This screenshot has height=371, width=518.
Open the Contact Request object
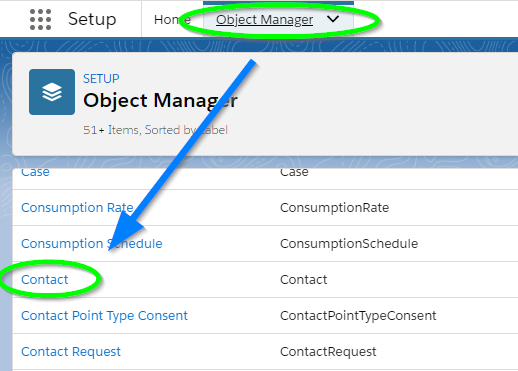tap(71, 352)
